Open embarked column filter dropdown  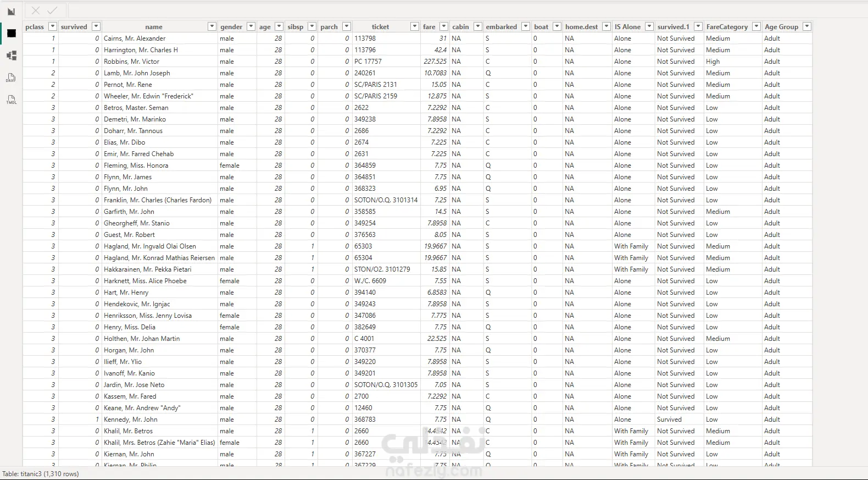(526, 26)
